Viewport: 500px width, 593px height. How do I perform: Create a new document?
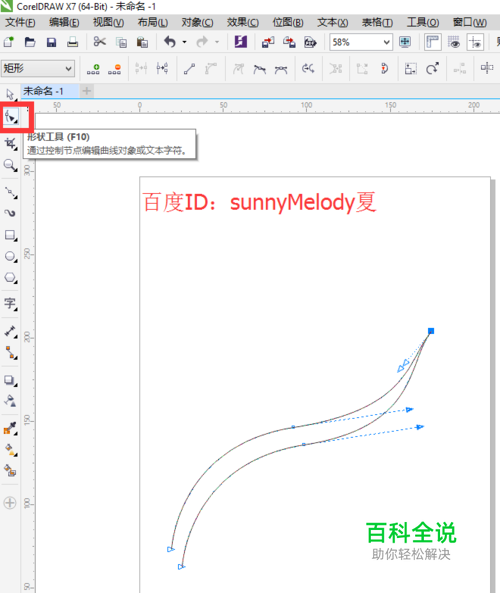(x=9, y=42)
